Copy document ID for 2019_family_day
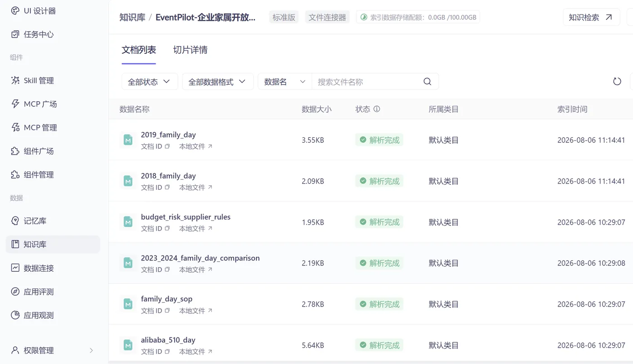 (167, 147)
